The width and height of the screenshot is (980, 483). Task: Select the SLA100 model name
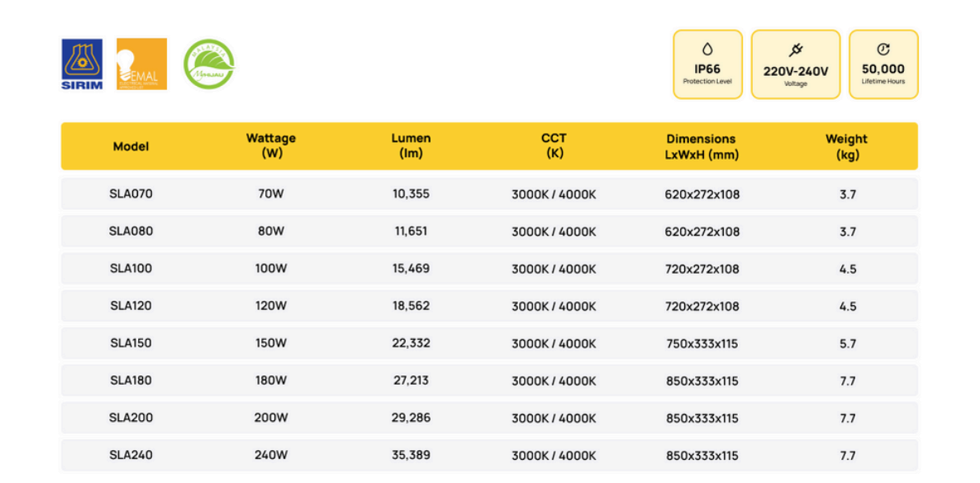(131, 269)
